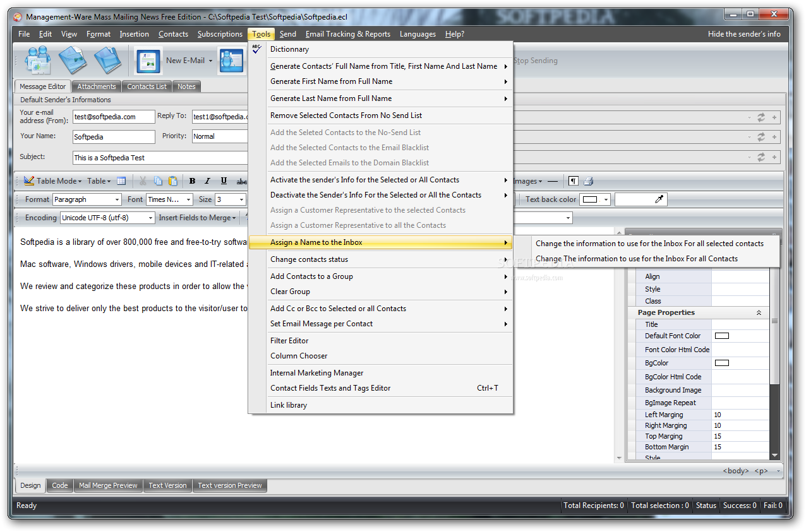Click the Subject input field

160,158
